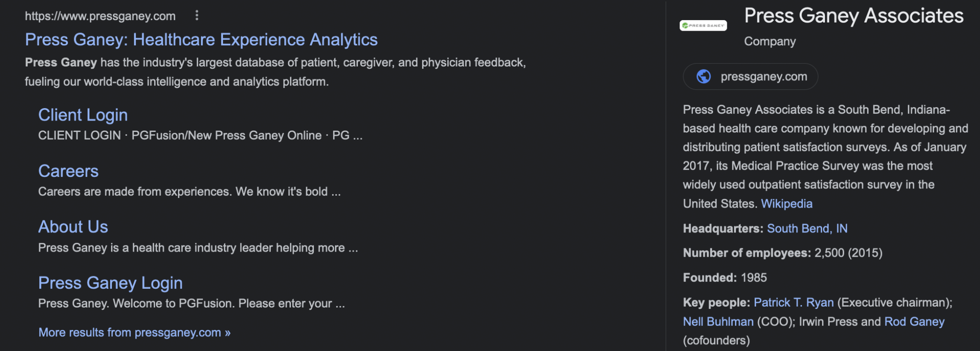Open the South Bend, IN headquarters link
Viewport: 980px width, 351px height.
pos(807,229)
